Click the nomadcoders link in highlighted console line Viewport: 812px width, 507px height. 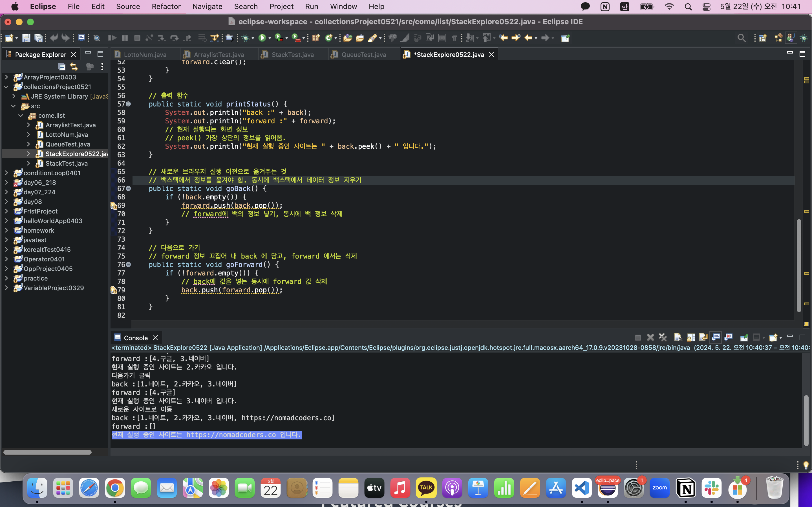coord(231,435)
